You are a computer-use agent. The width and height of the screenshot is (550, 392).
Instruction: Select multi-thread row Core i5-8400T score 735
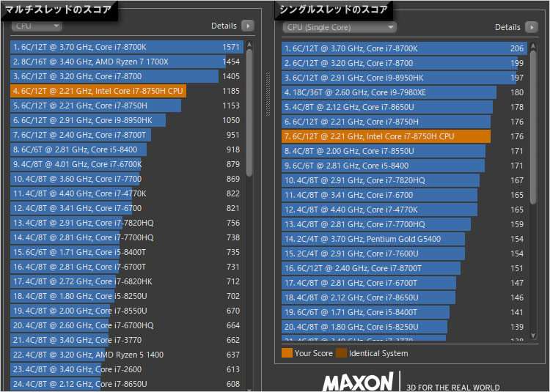(127, 252)
